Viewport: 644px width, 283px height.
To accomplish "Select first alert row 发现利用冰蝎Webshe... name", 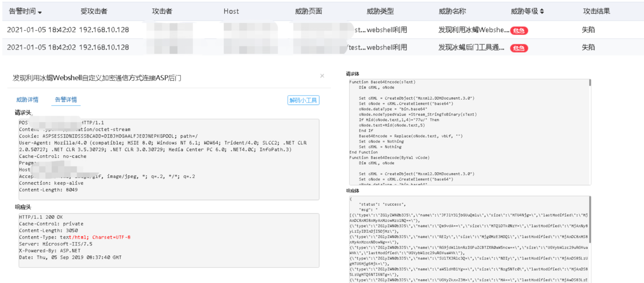I will pyautogui.click(x=473, y=30).
